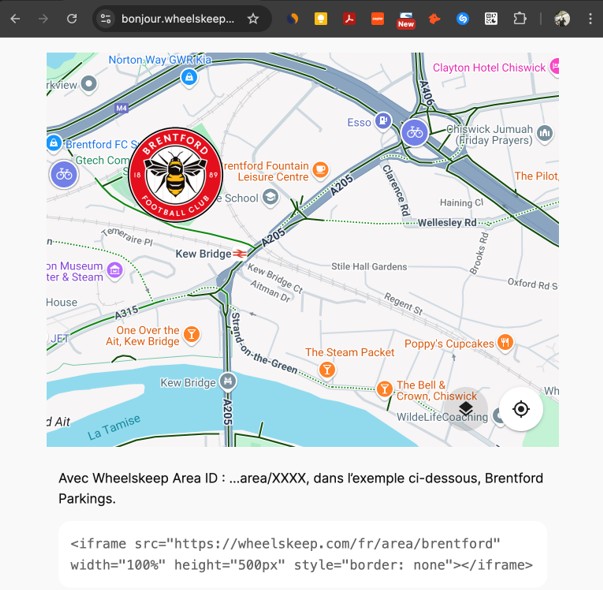603x590 pixels.
Task: Open the map layers button
Action: (466, 408)
